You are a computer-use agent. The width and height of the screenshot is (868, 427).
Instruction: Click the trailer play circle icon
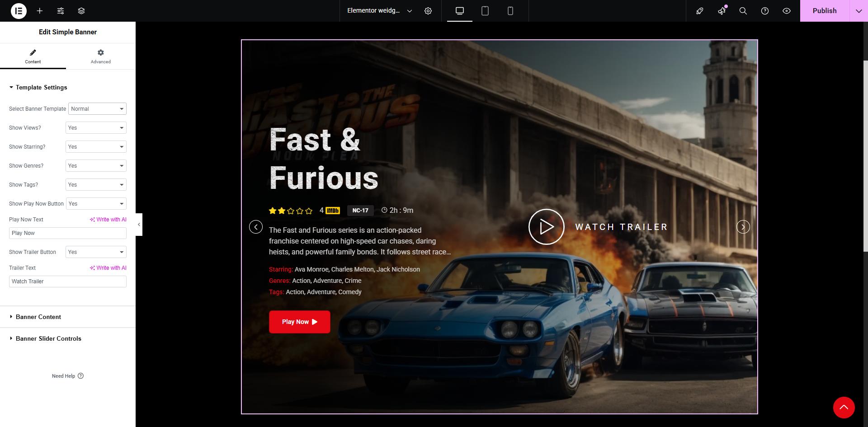click(x=546, y=227)
